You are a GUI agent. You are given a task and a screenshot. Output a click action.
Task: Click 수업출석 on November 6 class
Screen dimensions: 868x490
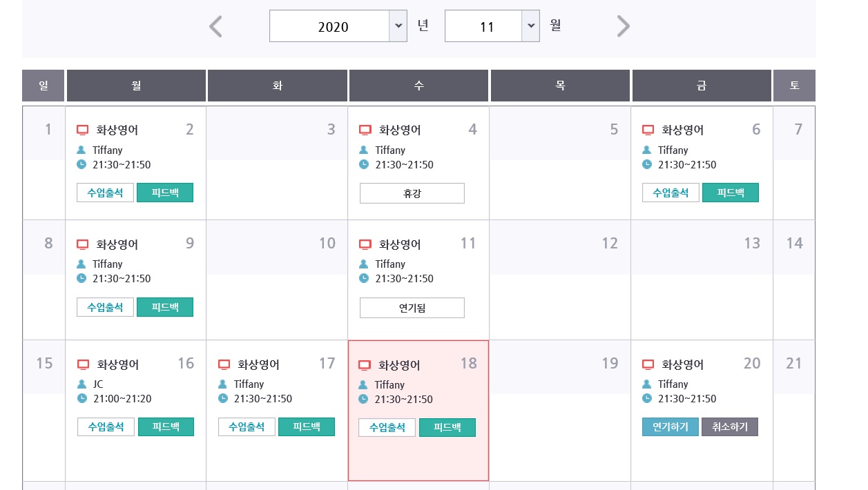pyautogui.click(x=671, y=193)
